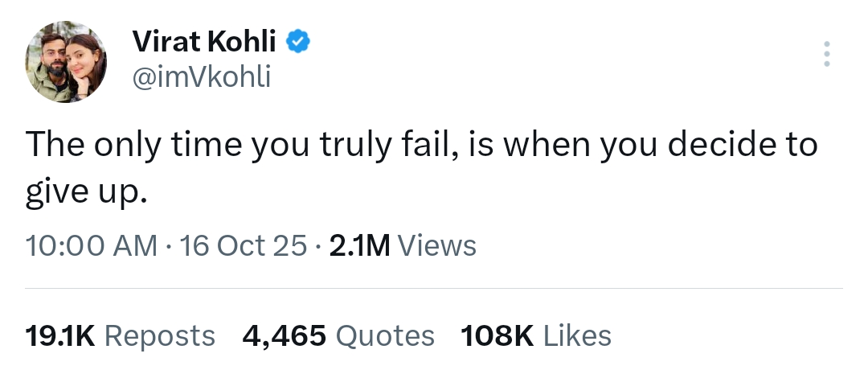
Task: Open the Likes list
Action: [577, 335]
